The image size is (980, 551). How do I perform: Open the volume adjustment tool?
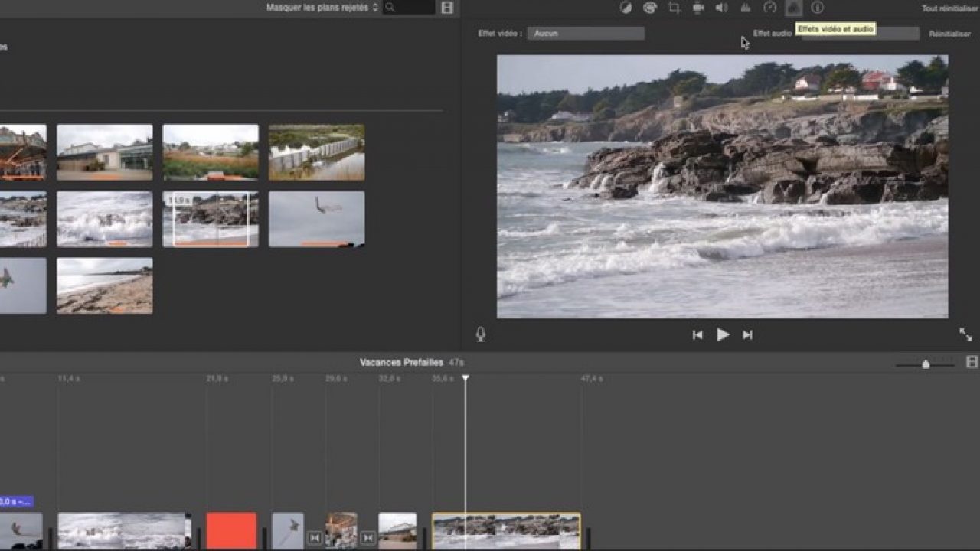coord(721,8)
